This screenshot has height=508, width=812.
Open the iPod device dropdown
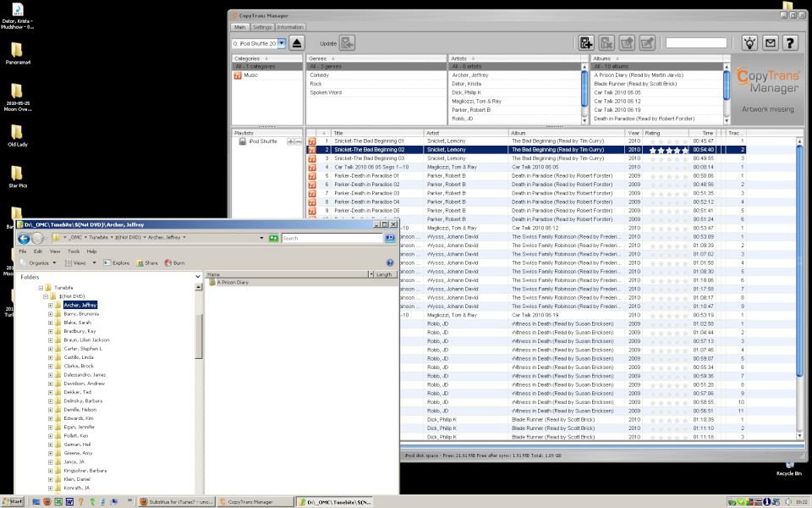coord(282,43)
